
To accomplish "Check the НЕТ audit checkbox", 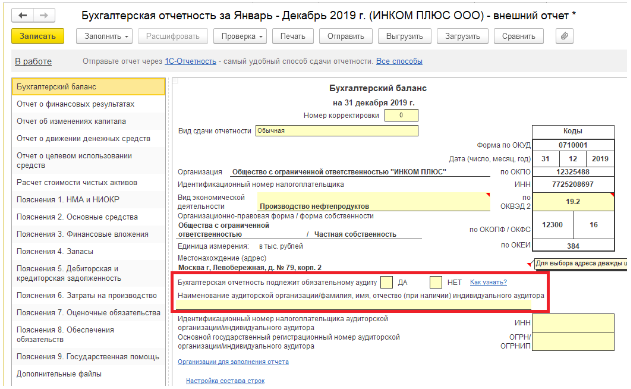I will pos(435,282).
